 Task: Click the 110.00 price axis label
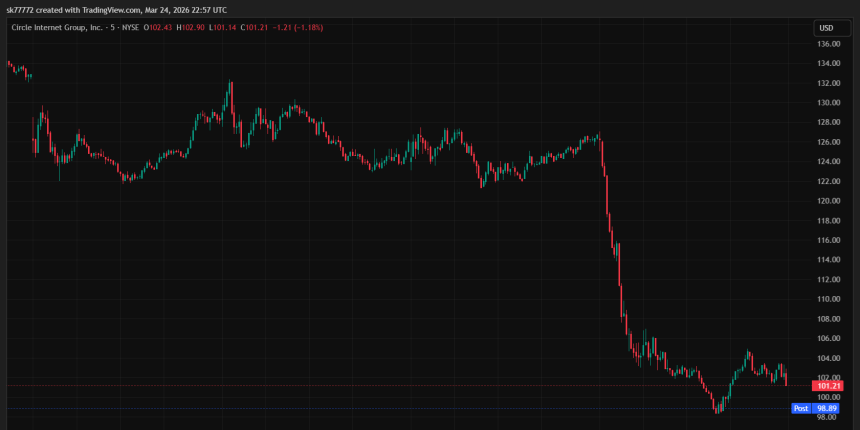click(x=828, y=299)
